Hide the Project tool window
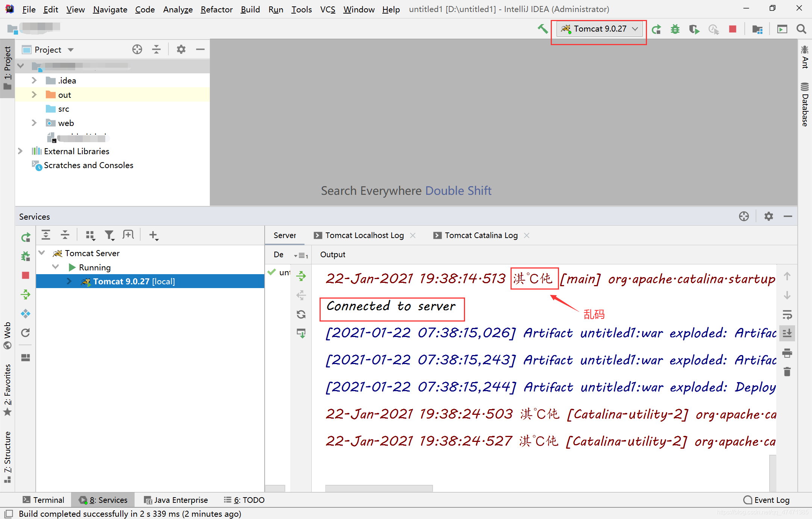This screenshot has height=519, width=812. tap(200, 49)
